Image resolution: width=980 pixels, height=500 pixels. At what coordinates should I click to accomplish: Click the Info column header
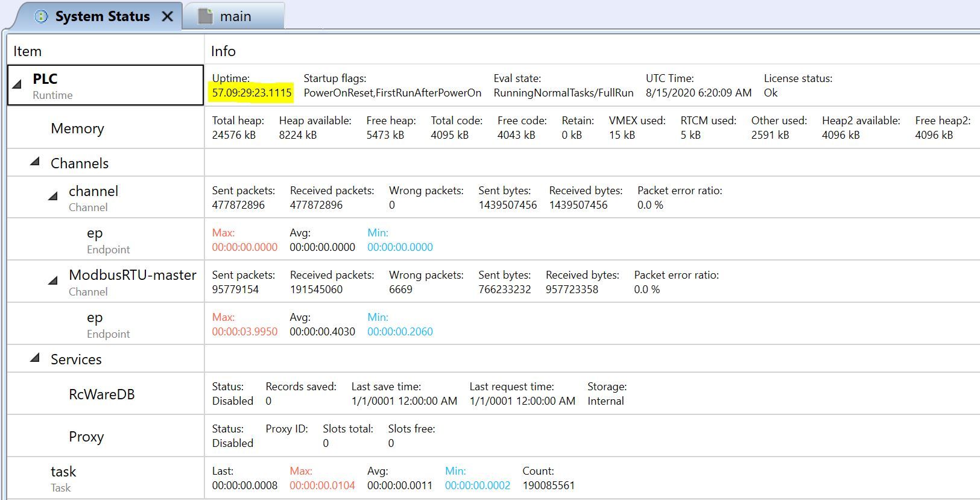223,51
